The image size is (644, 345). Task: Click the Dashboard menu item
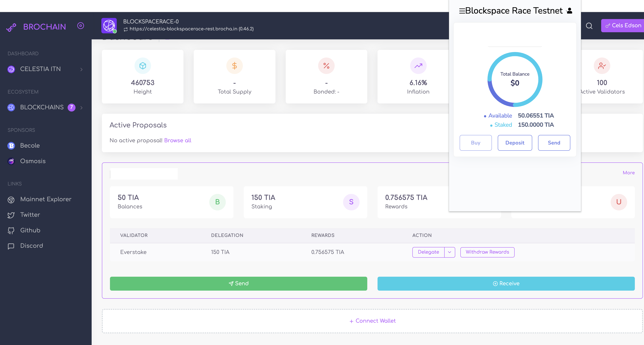pos(23,54)
